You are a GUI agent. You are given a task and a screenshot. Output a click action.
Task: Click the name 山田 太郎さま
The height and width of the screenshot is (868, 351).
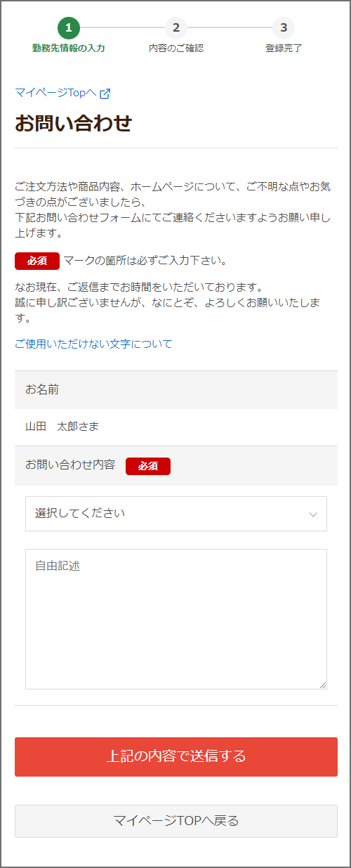(x=63, y=427)
